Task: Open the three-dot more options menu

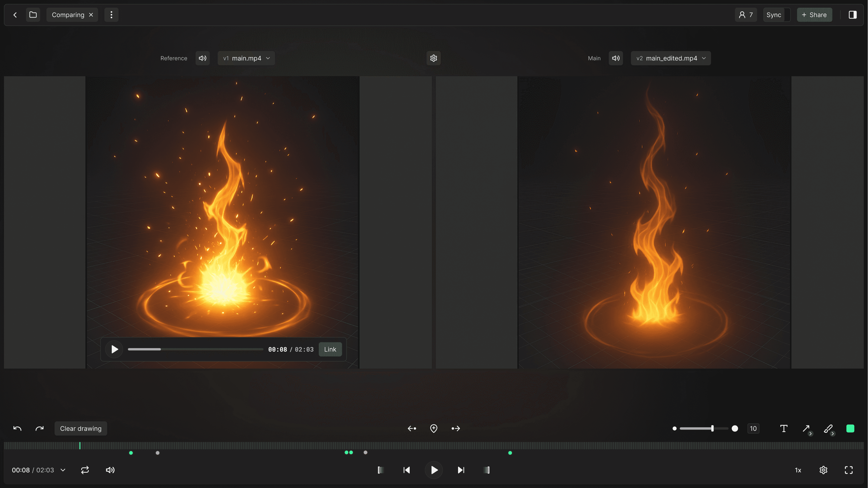Action: (112, 15)
